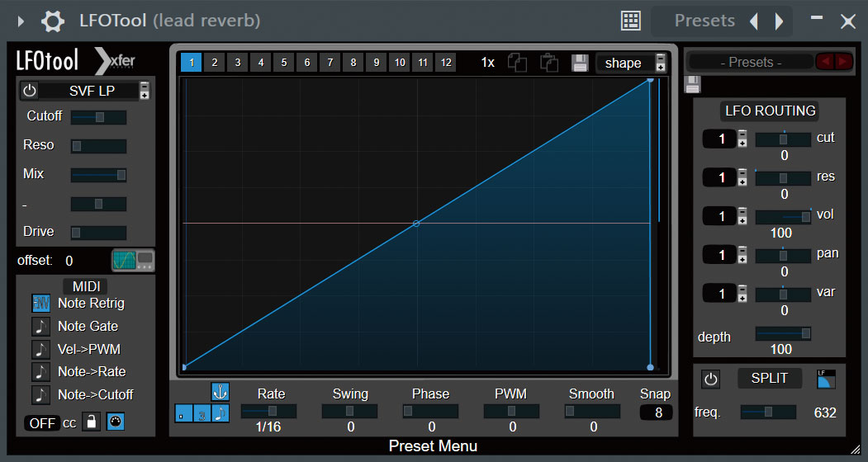The height and width of the screenshot is (462, 868).
Task: Change the vol routing graph number stepper
Action: pos(742,216)
